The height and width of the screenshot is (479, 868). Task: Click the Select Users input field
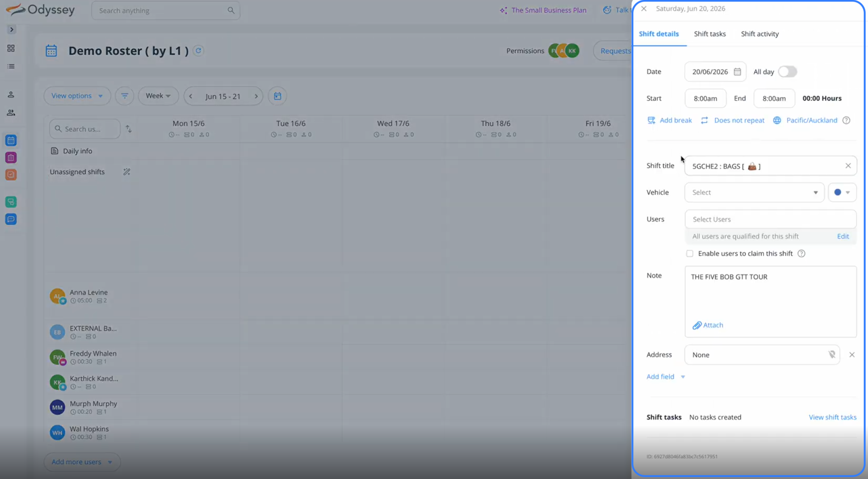pyautogui.click(x=770, y=219)
